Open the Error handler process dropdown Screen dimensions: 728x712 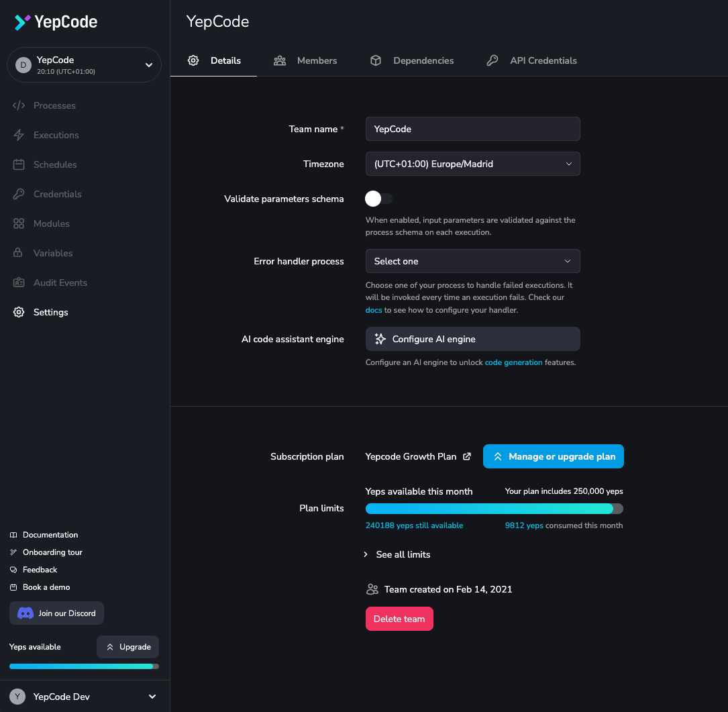click(x=472, y=261)
